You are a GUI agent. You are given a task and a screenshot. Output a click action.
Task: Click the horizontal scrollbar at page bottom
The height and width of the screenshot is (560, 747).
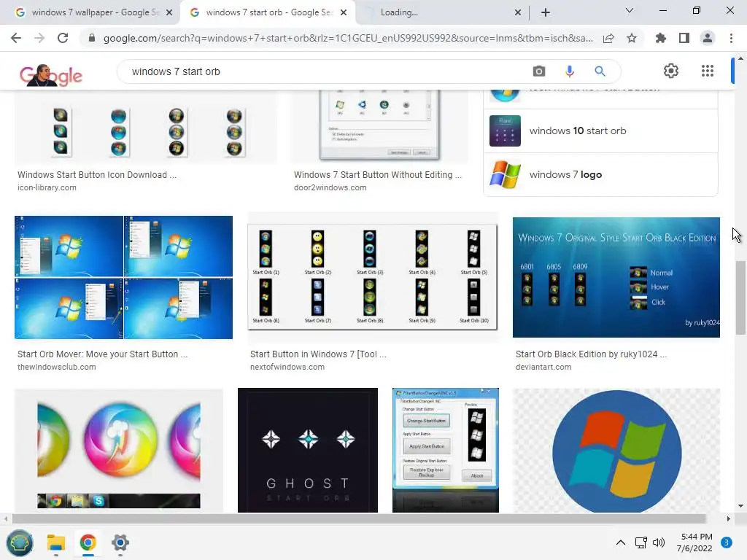tap(359, 518)
